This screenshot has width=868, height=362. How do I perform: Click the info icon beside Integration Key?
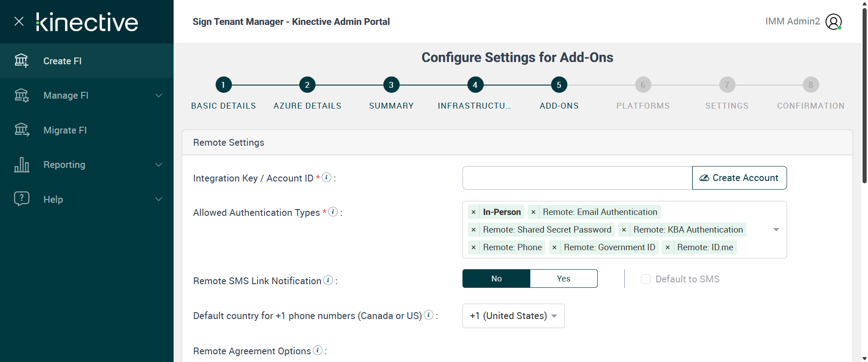click(326, 177)
